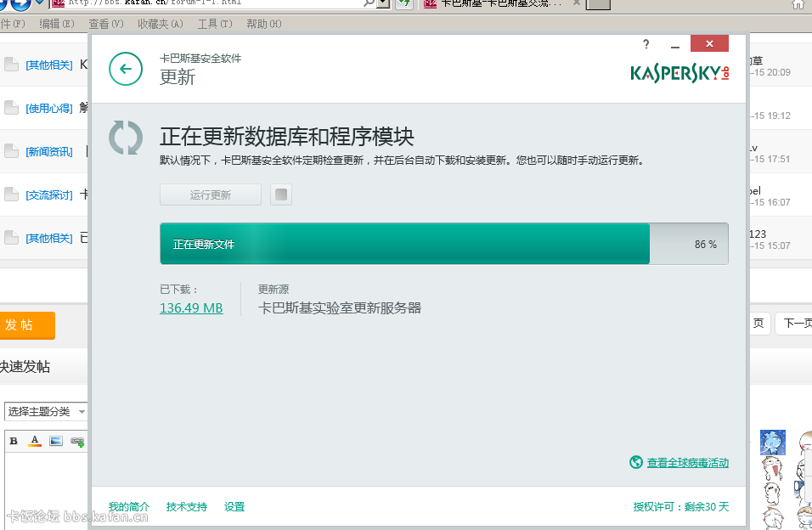Toggle bold in forum editor

point(14,441)
